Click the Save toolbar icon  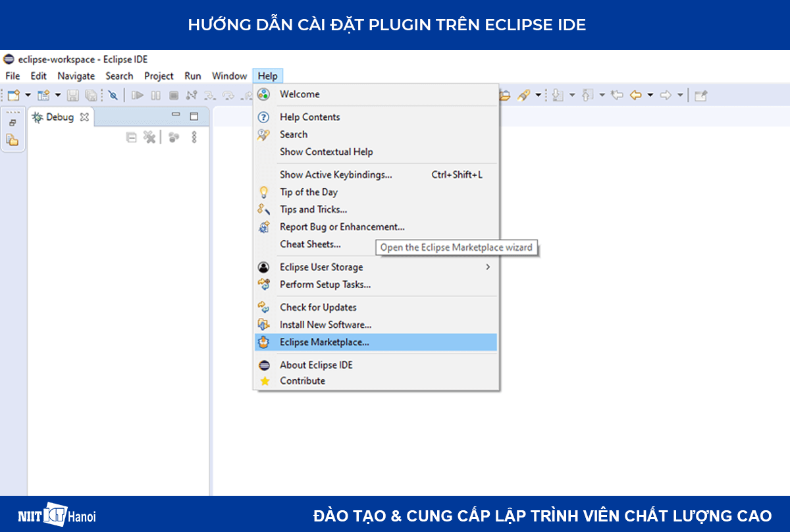(x=72, y=95)
